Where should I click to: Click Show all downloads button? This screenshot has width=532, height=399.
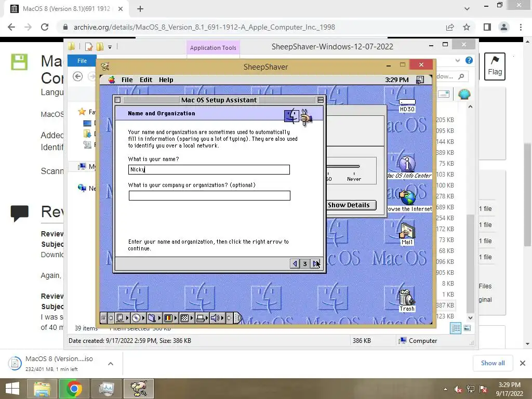click(x=493, y=363)
